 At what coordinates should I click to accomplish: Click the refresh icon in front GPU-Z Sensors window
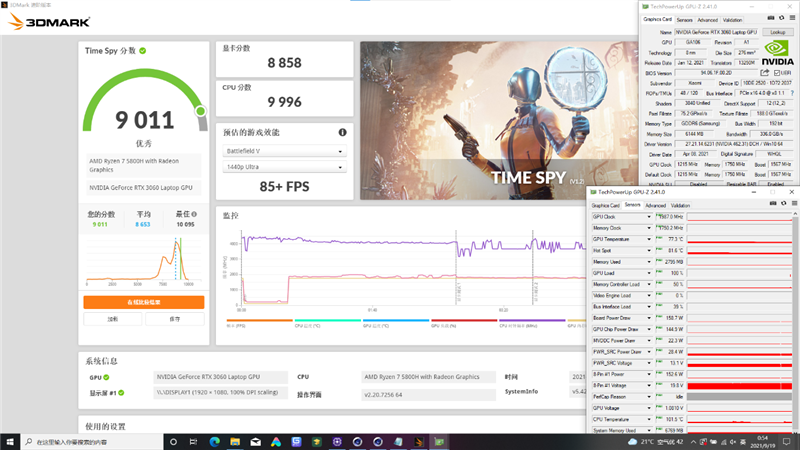[784, 203]
